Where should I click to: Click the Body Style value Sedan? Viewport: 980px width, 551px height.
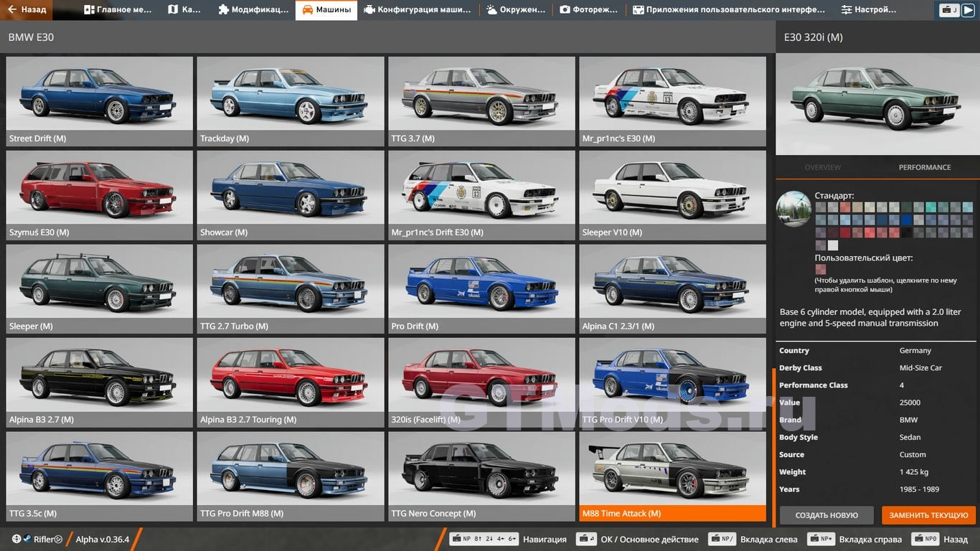pos(910,437)
